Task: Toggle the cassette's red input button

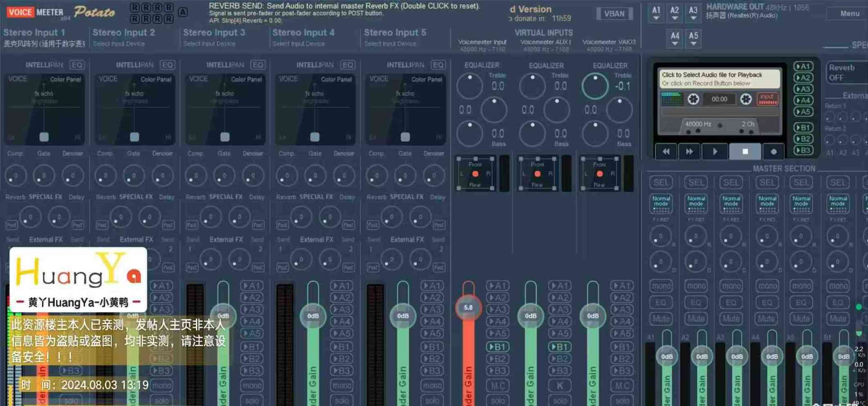Action: point(767,99)
